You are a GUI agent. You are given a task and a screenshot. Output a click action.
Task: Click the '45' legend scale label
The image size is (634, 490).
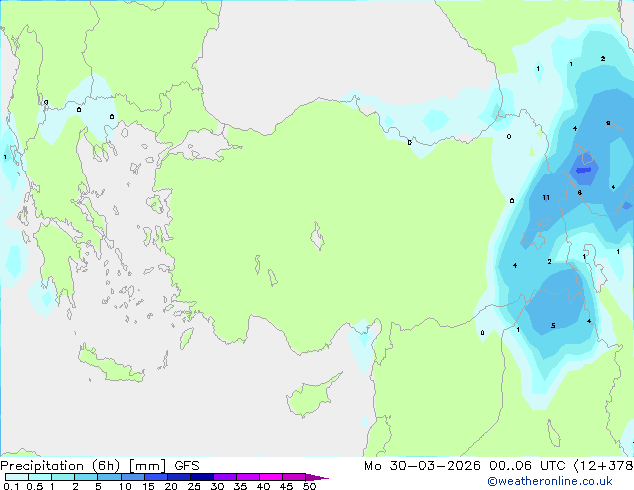pyautogui.click(x=286, y=486)
